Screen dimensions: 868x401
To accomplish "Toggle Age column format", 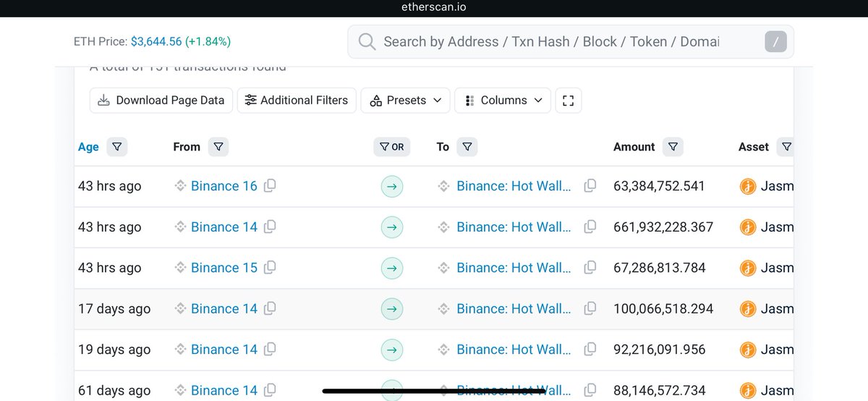I will coord(88,147).
